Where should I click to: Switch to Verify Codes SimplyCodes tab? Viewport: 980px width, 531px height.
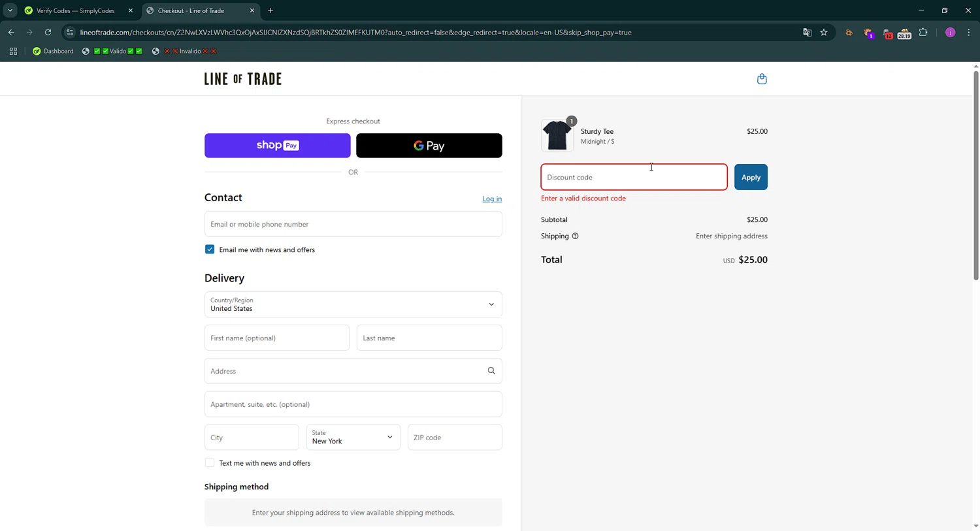(x=74, y=10)
